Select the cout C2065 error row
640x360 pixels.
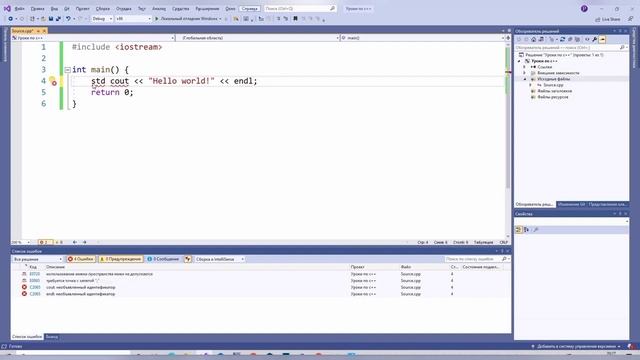click(261, 287)
